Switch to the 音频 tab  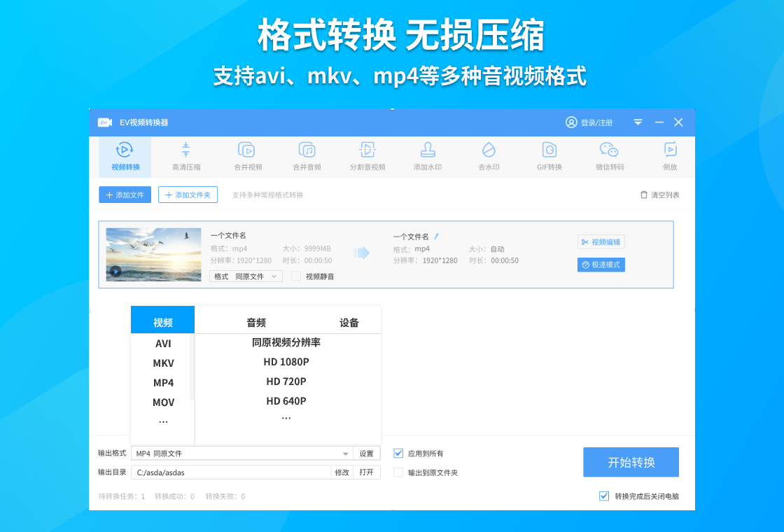coord(256,323)
